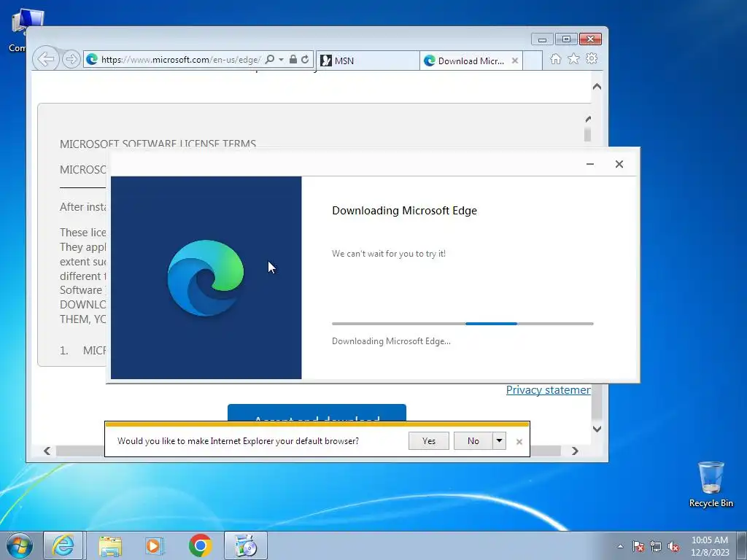Screen dimensions: 747x560
Task: Expand the No button dropdown arrow
Action: tap(499, 441)
